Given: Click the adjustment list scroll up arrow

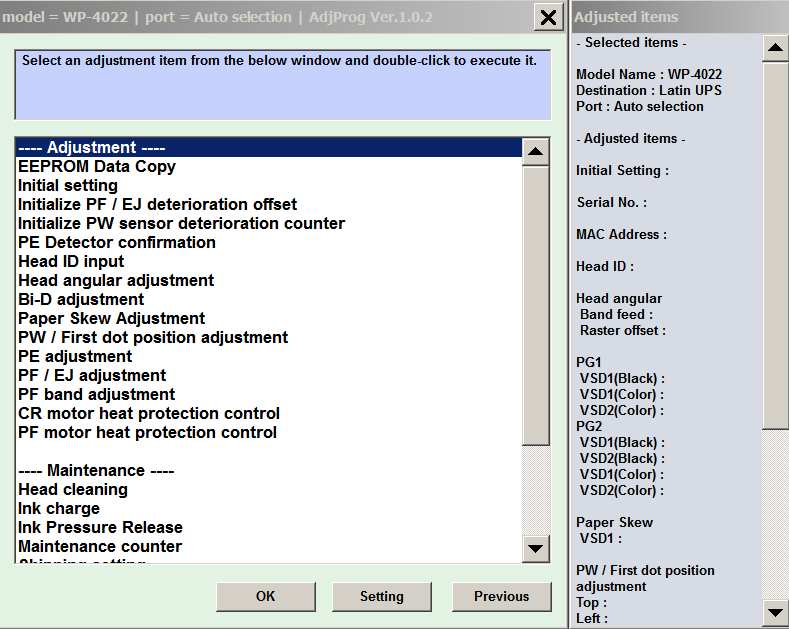Looking at the screenshot, I should [535, 151].
